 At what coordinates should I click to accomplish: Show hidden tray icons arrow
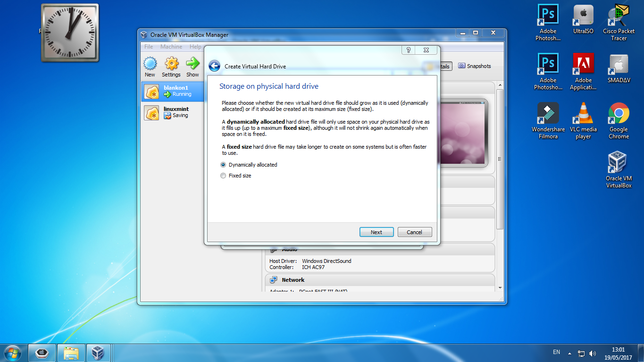(569, 353)
